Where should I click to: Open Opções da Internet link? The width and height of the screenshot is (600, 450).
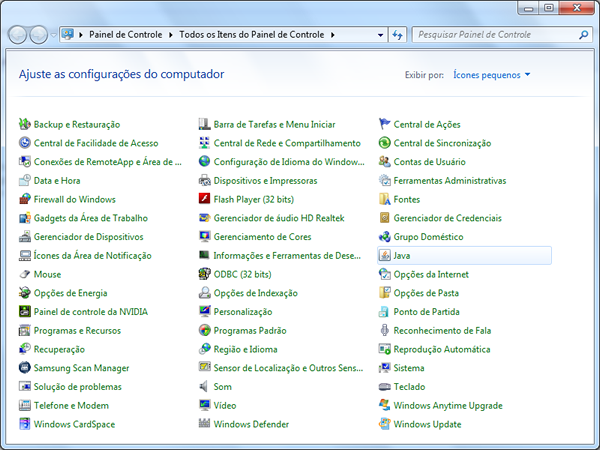431,274
